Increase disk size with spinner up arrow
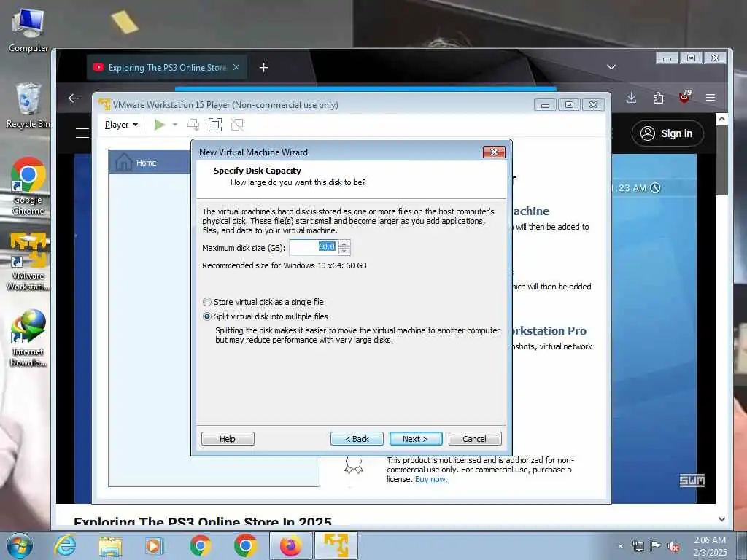 [344, 244]
